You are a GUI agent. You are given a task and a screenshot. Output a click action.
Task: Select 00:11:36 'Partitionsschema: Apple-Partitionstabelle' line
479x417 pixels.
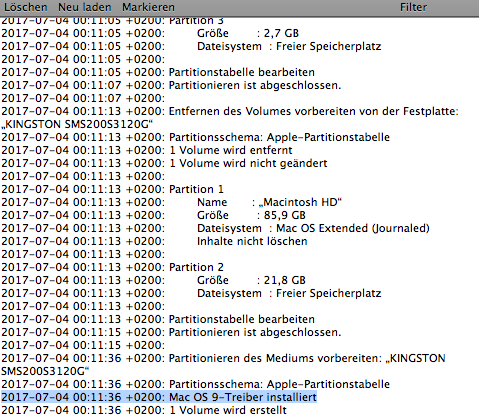[x=196, y=384]
